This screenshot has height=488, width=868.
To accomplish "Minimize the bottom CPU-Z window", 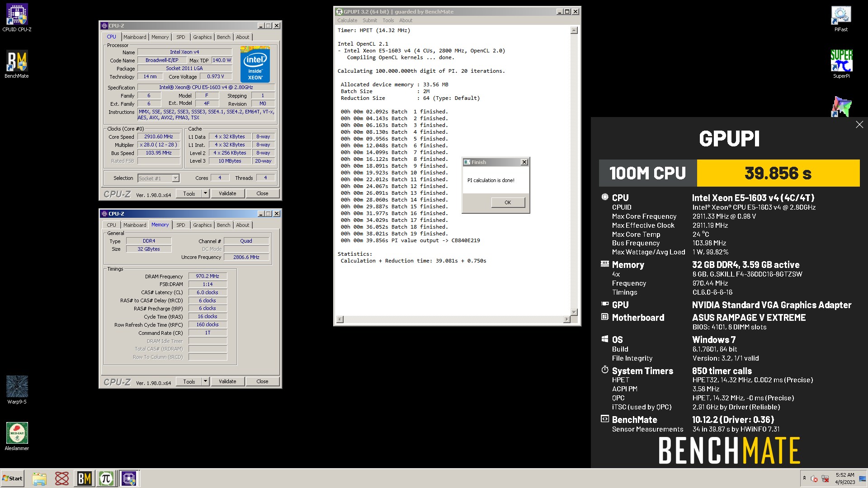I will [x=260, y=214].
